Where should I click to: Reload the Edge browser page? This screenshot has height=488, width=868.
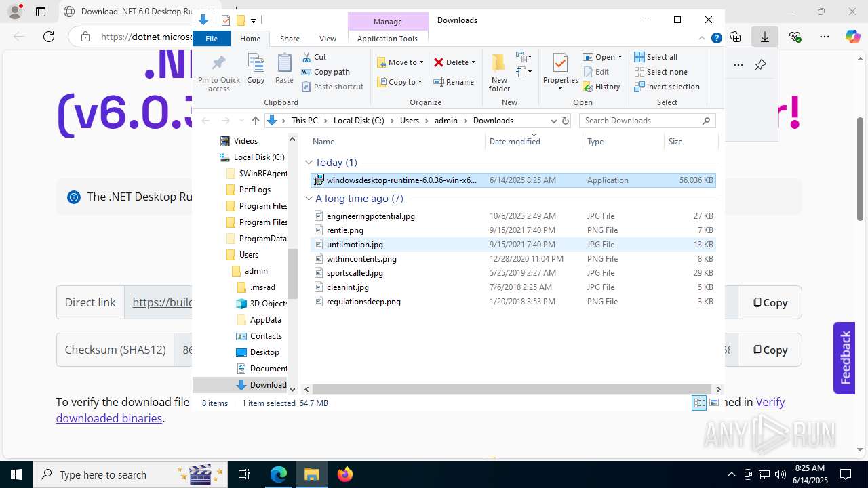point(48,37)
